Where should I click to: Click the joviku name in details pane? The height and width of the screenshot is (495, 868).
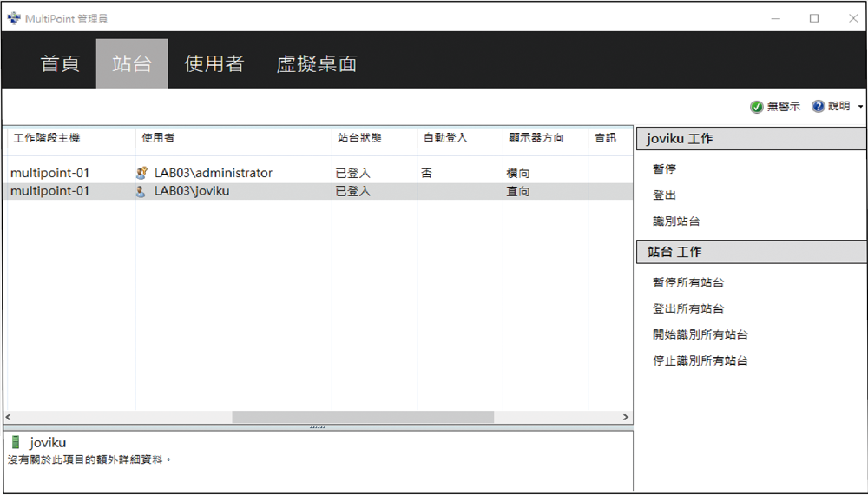click(48, 442)
